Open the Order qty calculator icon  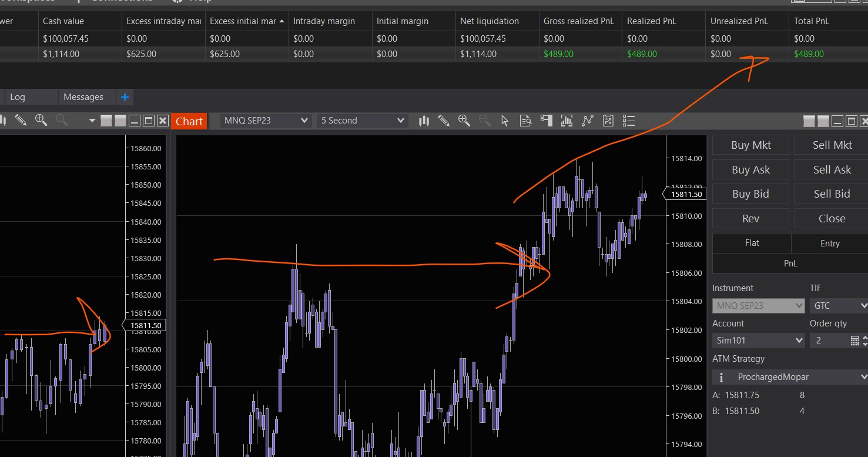(855, 341)
